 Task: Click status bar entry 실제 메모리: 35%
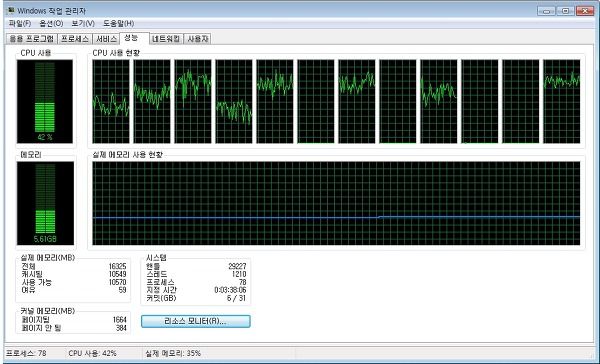(x=173, y=353)
